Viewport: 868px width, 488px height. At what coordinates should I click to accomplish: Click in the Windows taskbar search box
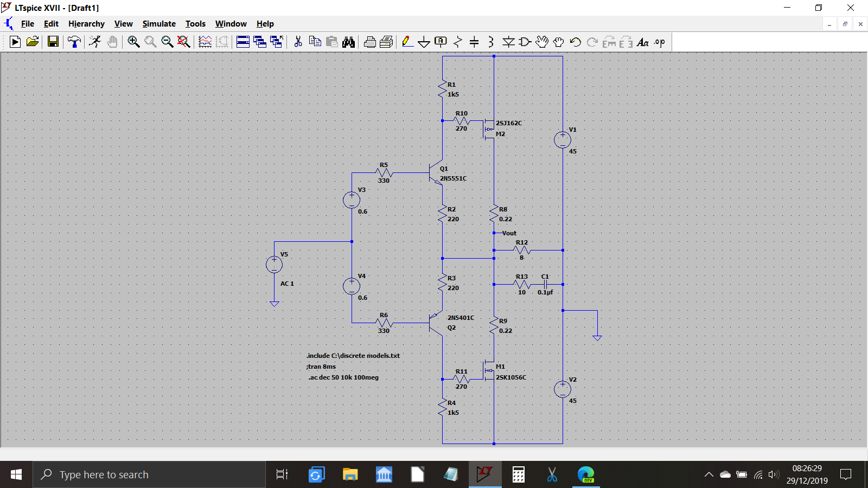point(149,474)
